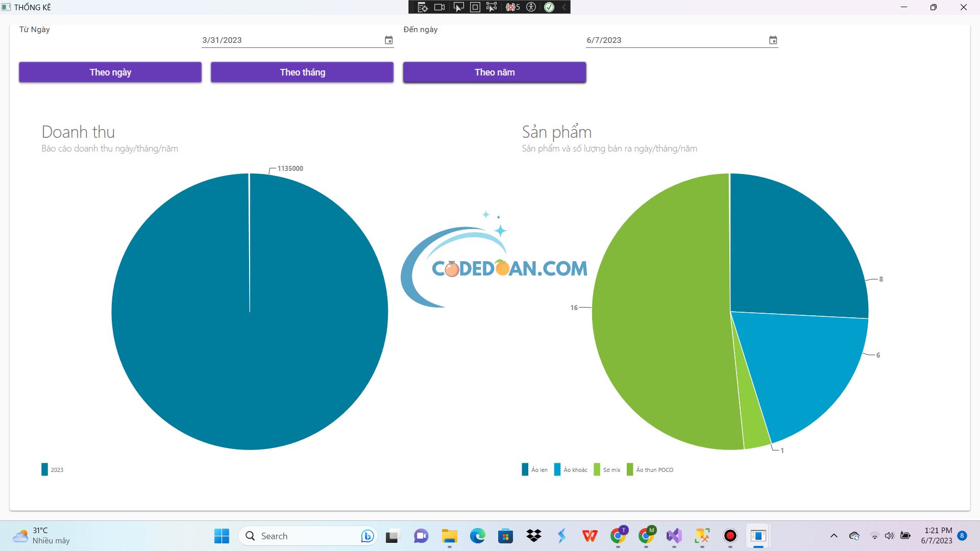The width and height of the screenshot is (980, 551).
Task: Show hidden system tray icons
Action: (x=834, y=536)
